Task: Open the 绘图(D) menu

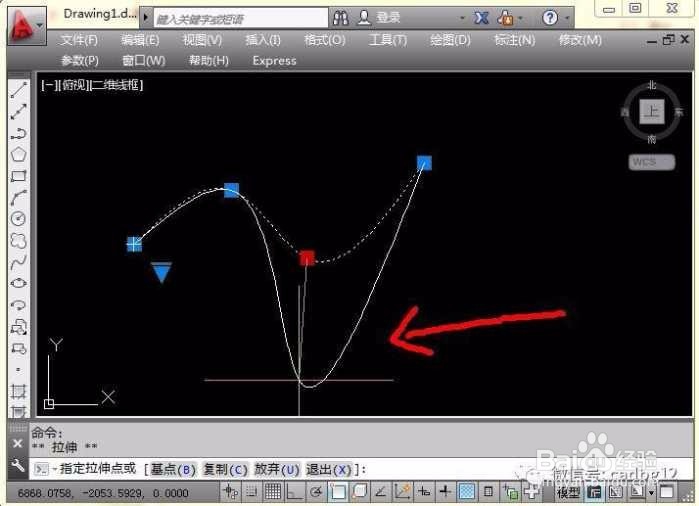Action: (450, 40)
